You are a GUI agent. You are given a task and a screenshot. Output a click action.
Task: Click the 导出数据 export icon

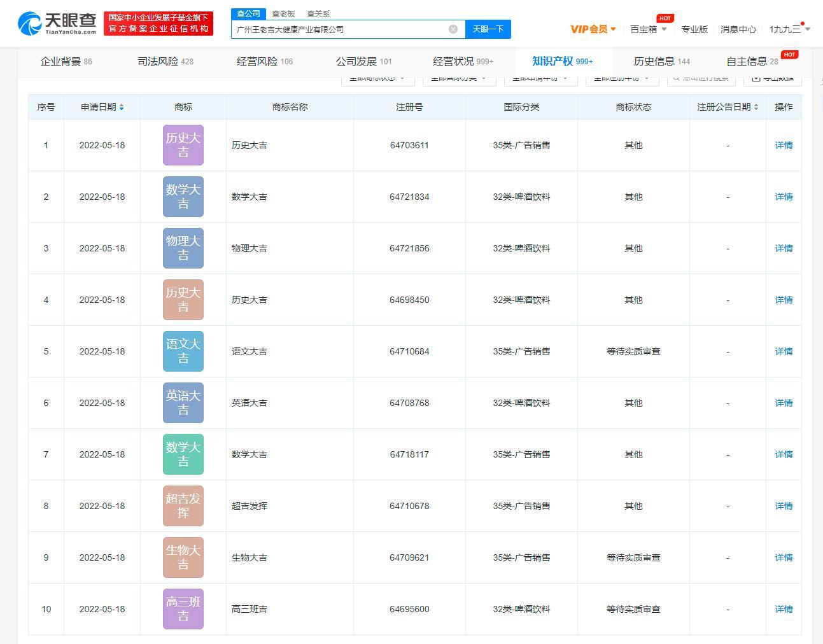pos(757,78)
